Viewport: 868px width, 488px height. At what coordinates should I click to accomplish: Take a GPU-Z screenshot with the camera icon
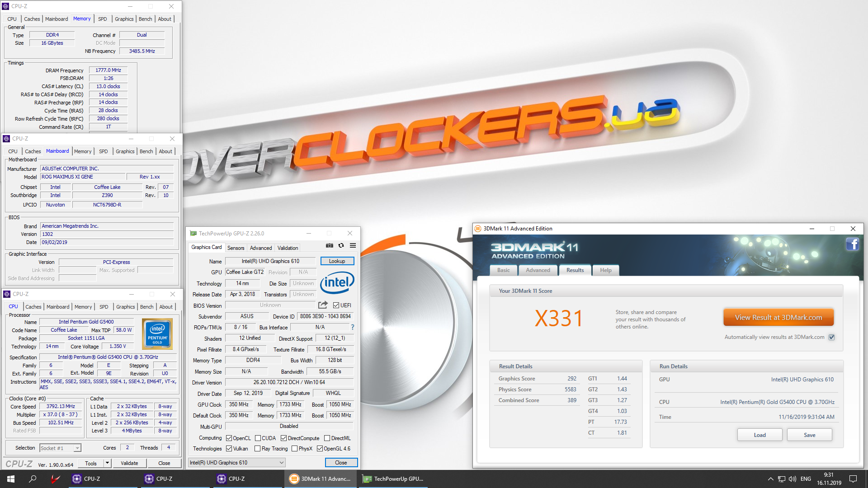click(x=330, y=246)
